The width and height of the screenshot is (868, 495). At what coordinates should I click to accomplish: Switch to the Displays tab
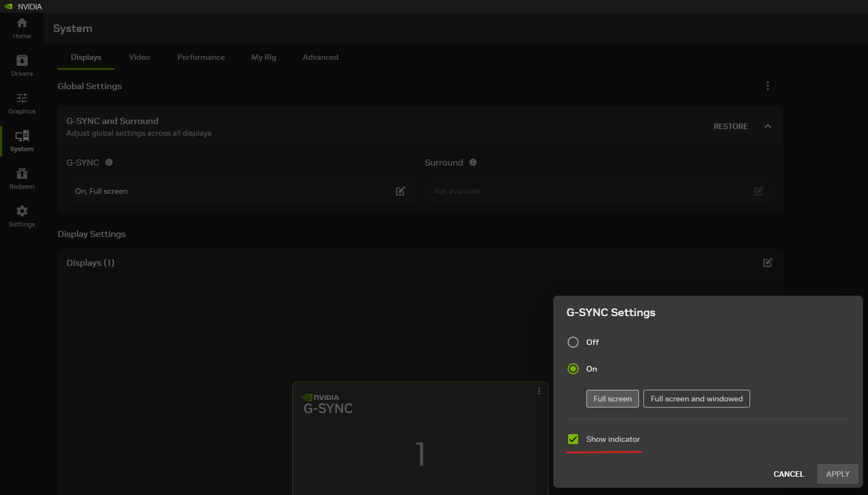point(86,57)
